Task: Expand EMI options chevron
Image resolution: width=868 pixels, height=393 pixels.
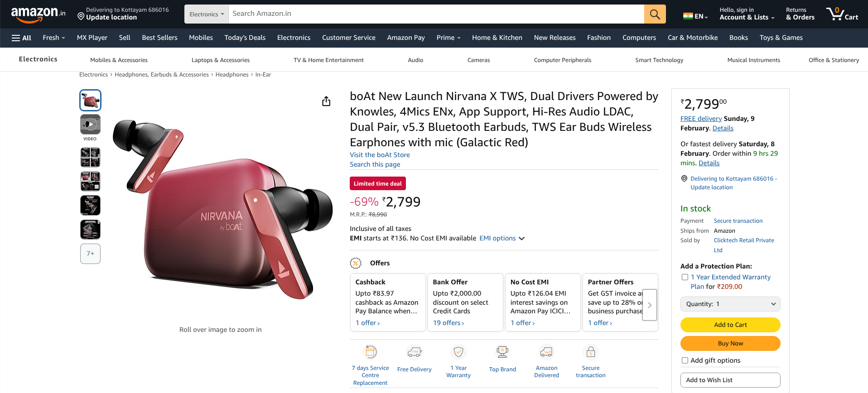Action: [522, 239]
